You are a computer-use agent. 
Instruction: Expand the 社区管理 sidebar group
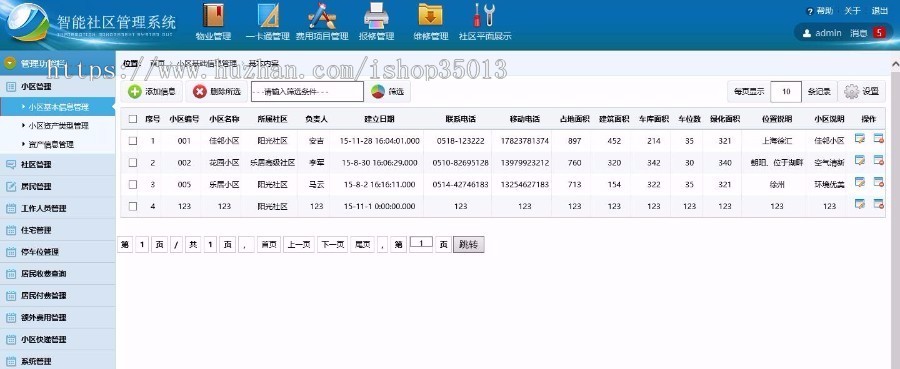[x=57, y=164]
